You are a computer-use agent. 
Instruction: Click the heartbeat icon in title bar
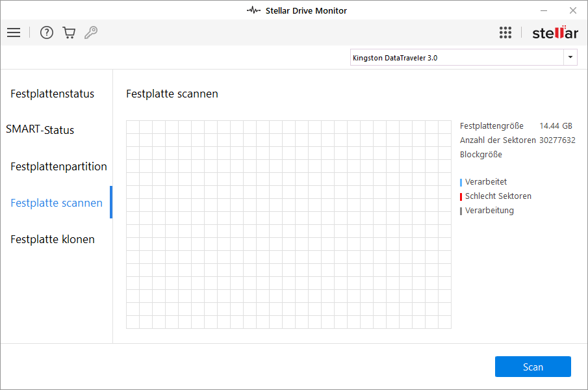point(253,10)
